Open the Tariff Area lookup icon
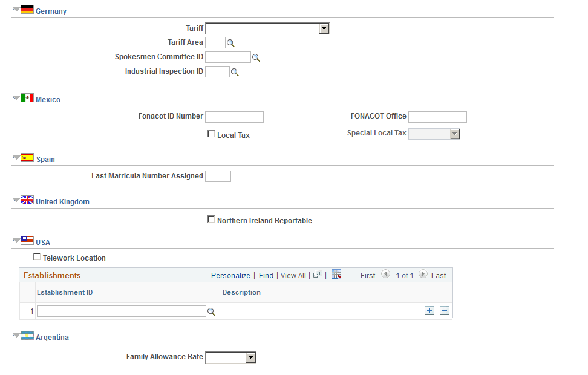The width and height of the screenshot is (588, 375). pyautogui.click(x=230, y=42)
